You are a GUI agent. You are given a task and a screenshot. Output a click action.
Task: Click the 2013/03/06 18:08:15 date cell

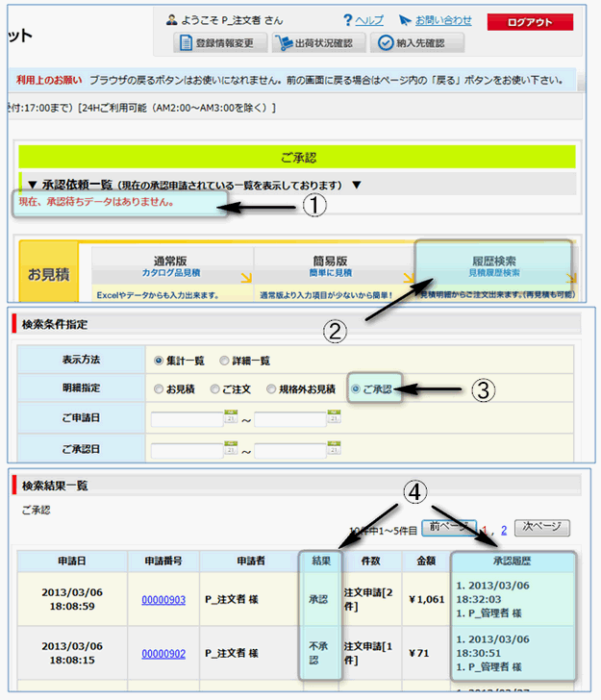(x=72, y=653)
